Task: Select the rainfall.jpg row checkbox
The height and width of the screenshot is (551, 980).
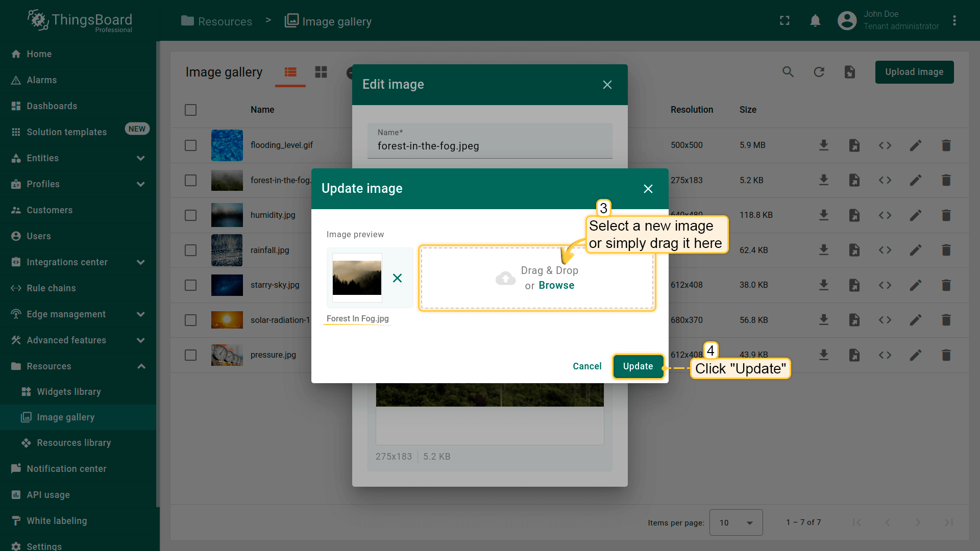Action: (190, 250)
